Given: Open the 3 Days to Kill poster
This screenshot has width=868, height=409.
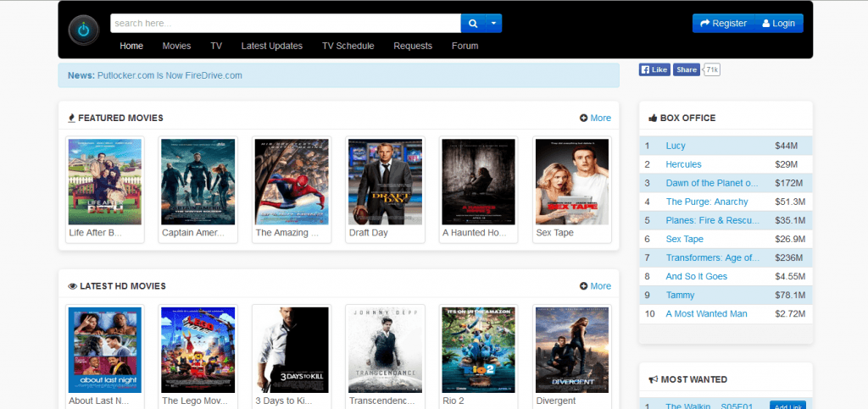Looking at the screenshot, I should [x=292, y=350].
